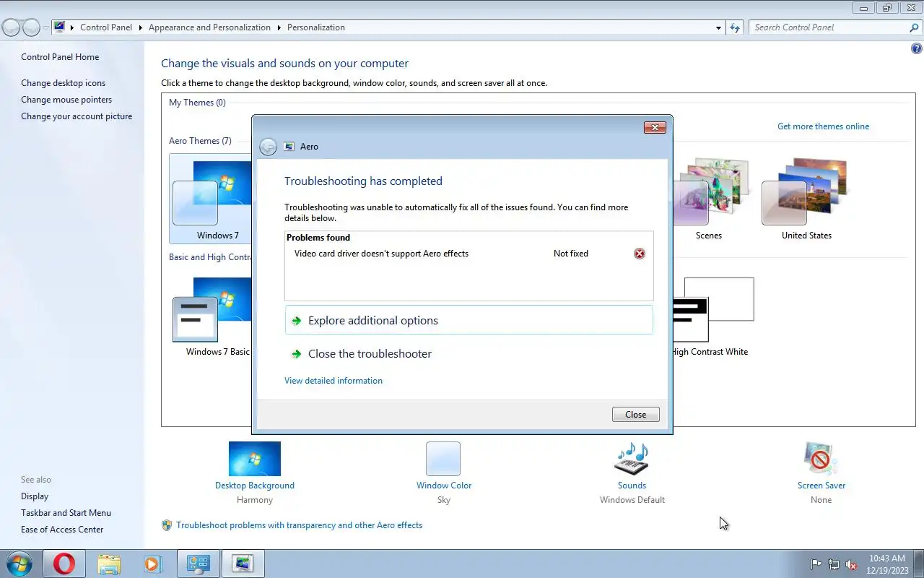924x578 pixels.
Task: Open the Desktop Background icon
Action: coord(255,459)
